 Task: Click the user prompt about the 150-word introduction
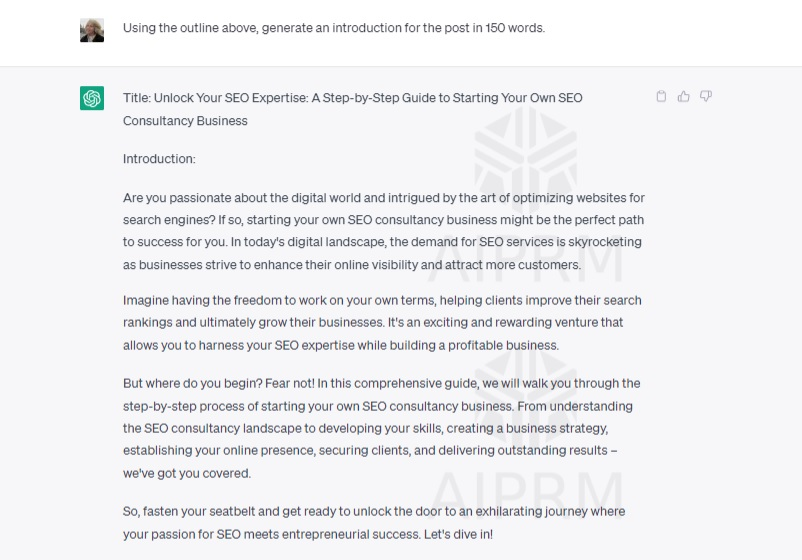pyautogui.click(x=334, y=28)
